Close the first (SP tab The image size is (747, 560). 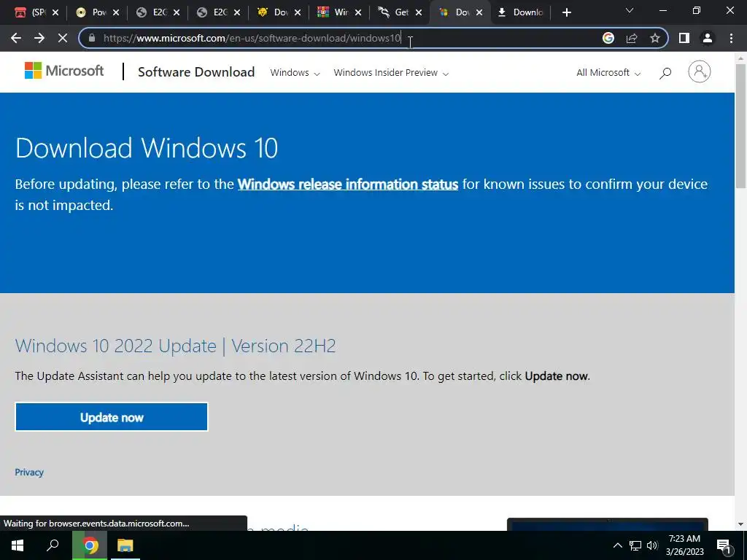[55, 12]
